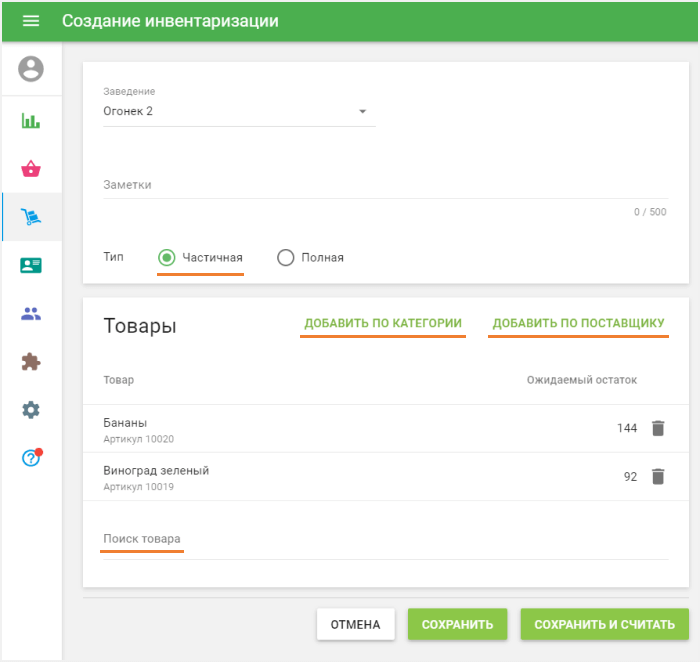Select the Полная inventory type

286,257
